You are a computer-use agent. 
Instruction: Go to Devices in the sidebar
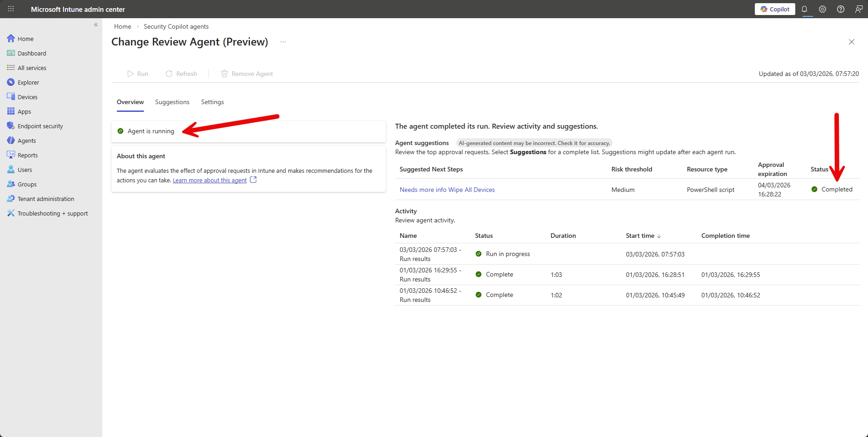(27, 97)
